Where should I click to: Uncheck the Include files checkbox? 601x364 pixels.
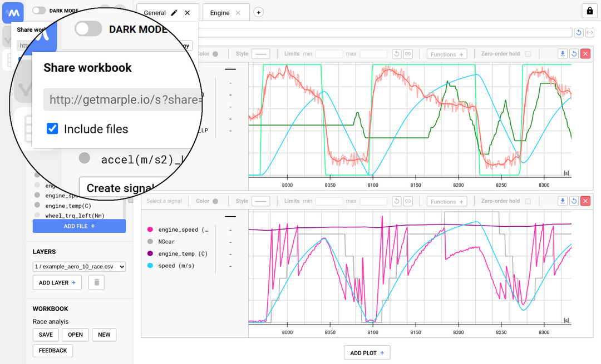click(x=52, y=128)
